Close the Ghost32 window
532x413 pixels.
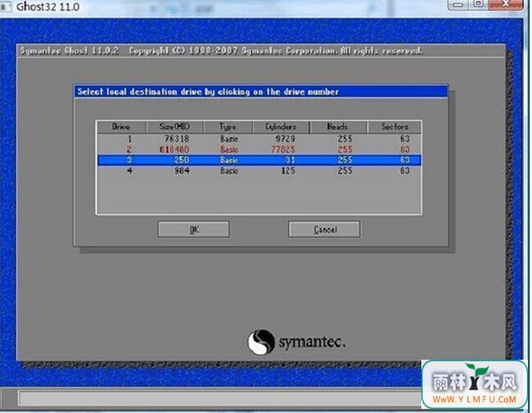[x=505, y=5]
